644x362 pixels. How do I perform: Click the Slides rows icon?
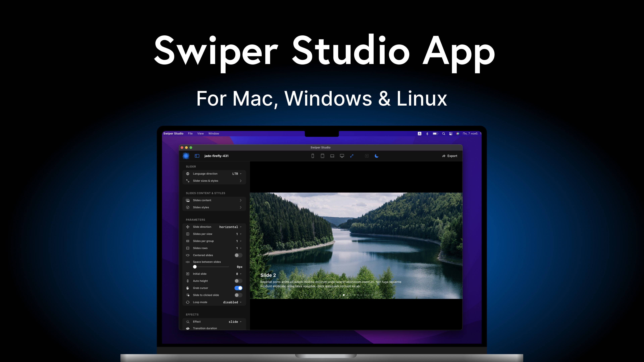click(188, 248)
